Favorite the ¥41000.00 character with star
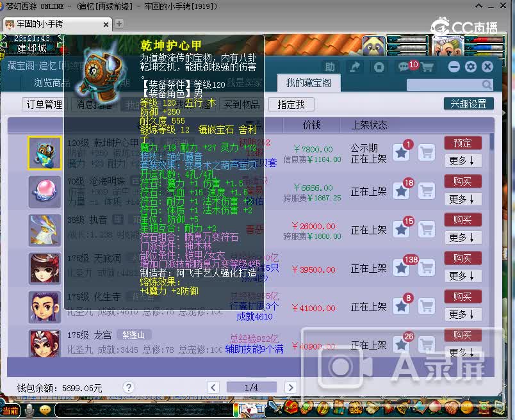The width and height of the screenshot is (515, 420). point(401,306)
